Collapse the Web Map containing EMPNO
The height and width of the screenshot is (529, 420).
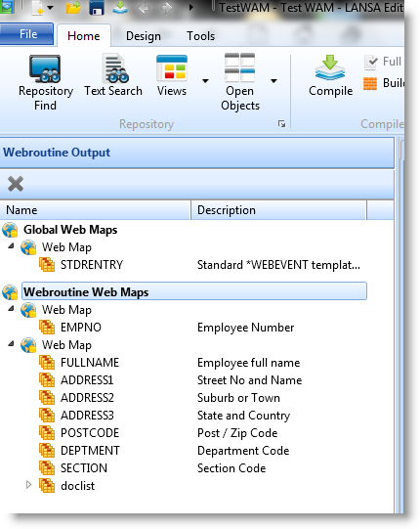click(x=12, y=308)
